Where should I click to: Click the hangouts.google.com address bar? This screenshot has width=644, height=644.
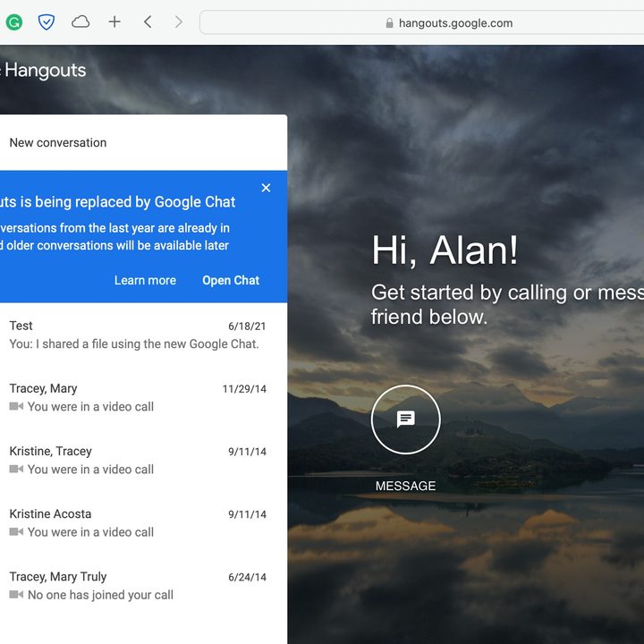click(x=422, y=22)
